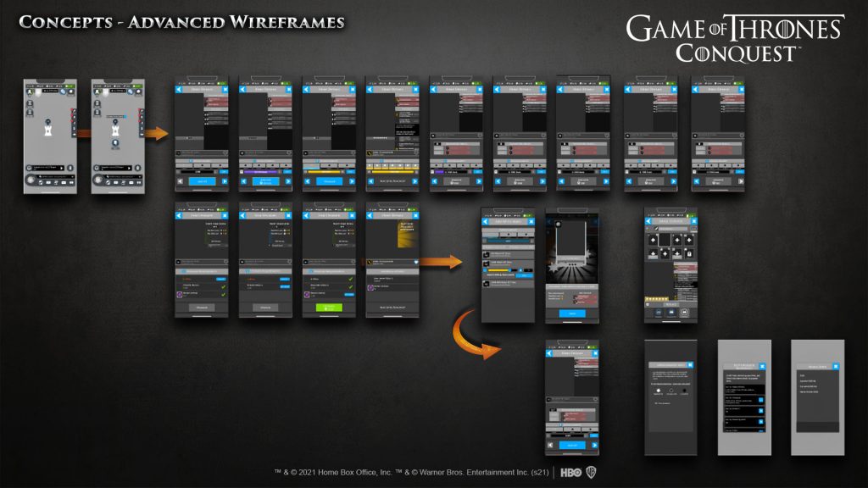Click blue round icon atop second map wireframe
868x488 pixels.
(x=130, y=91)
